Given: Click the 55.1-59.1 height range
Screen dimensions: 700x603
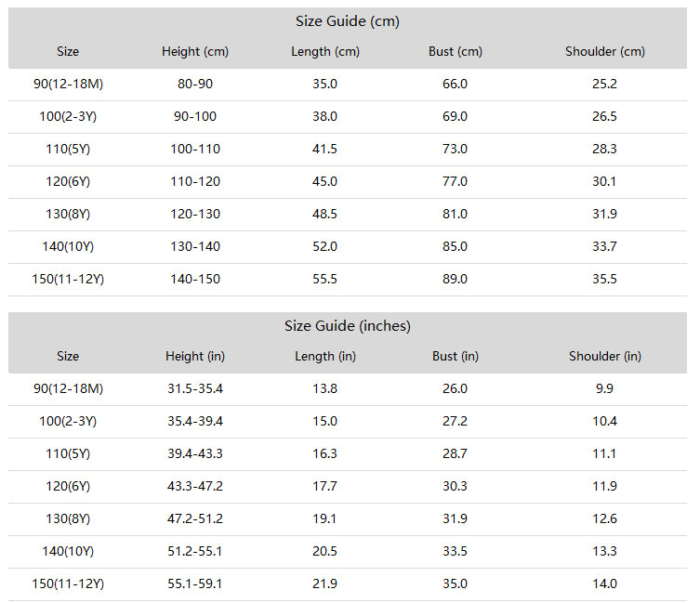Looking at the screenshot, I should pyautogui.click(x=195, y=583).
